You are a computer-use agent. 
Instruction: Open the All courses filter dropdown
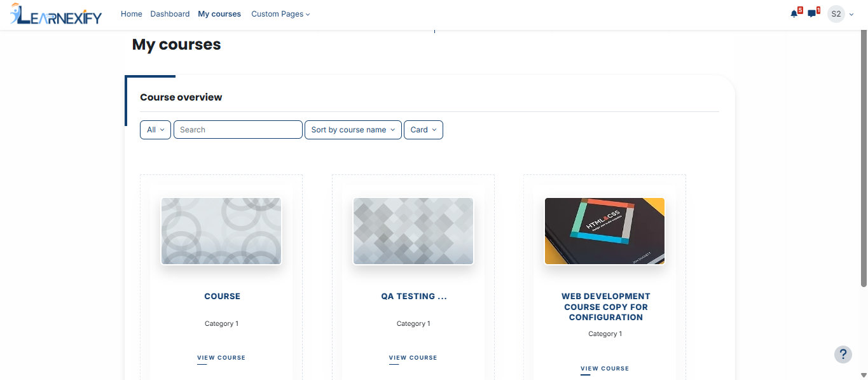(x=155, y=130)
